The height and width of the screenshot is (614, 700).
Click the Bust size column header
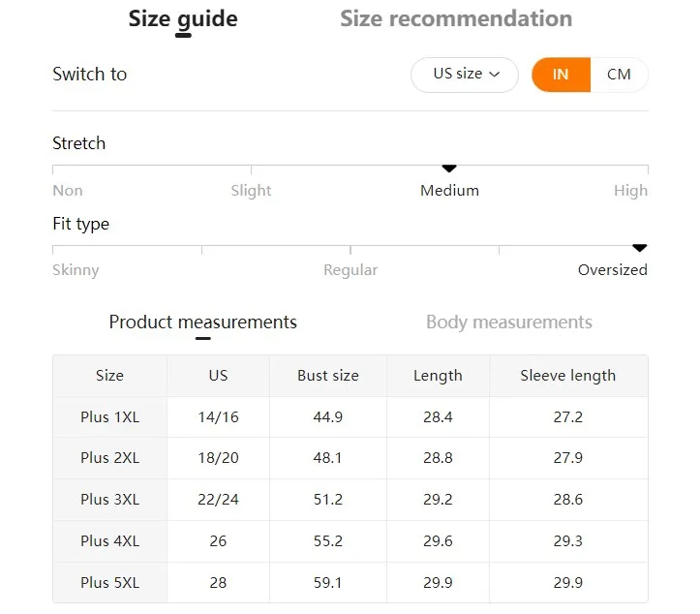coord(328,376)
